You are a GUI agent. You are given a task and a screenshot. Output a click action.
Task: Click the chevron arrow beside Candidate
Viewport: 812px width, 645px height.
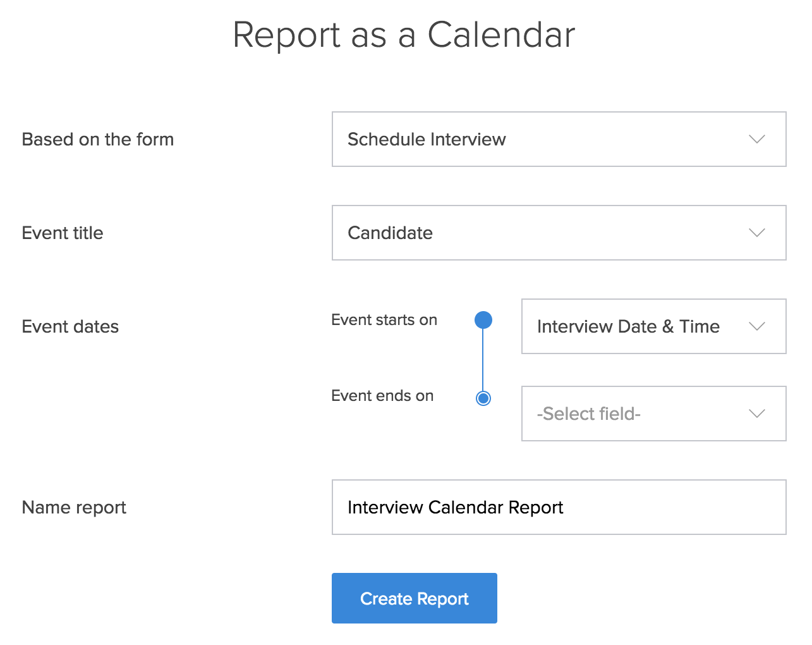pos(756,233)
